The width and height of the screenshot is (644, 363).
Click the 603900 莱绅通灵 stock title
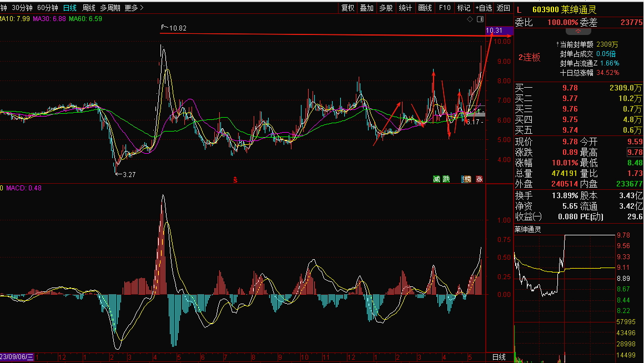[x=564, y=9]
